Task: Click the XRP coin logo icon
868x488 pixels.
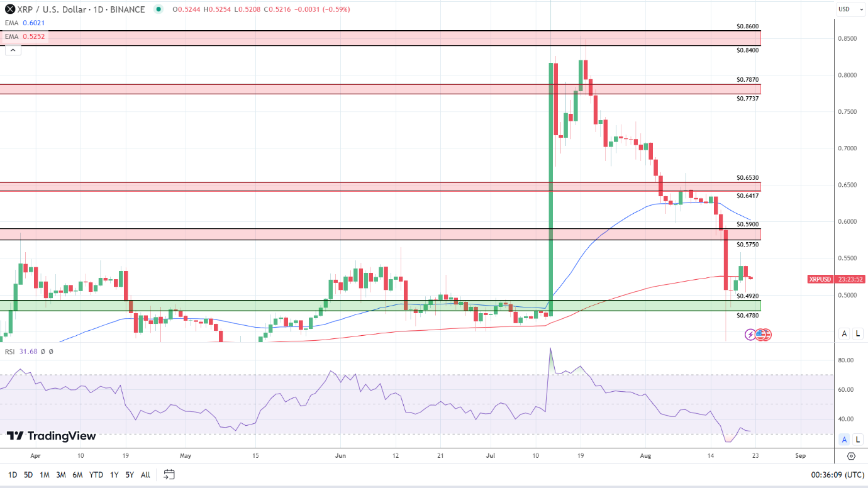Action: (10, 9)
